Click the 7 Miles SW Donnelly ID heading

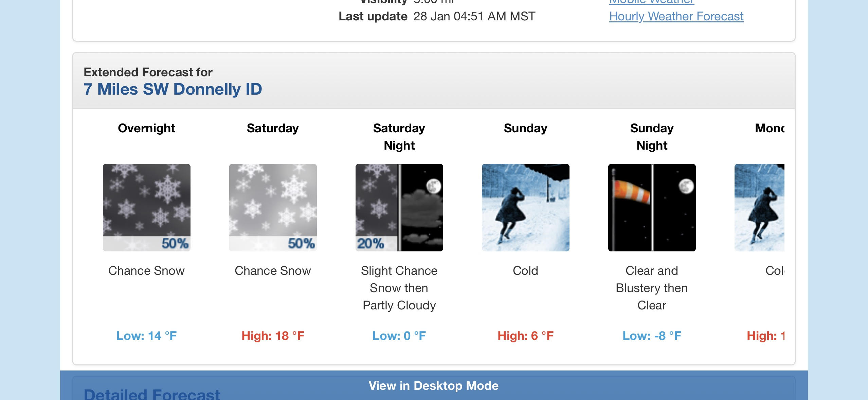tap(173, 89)
